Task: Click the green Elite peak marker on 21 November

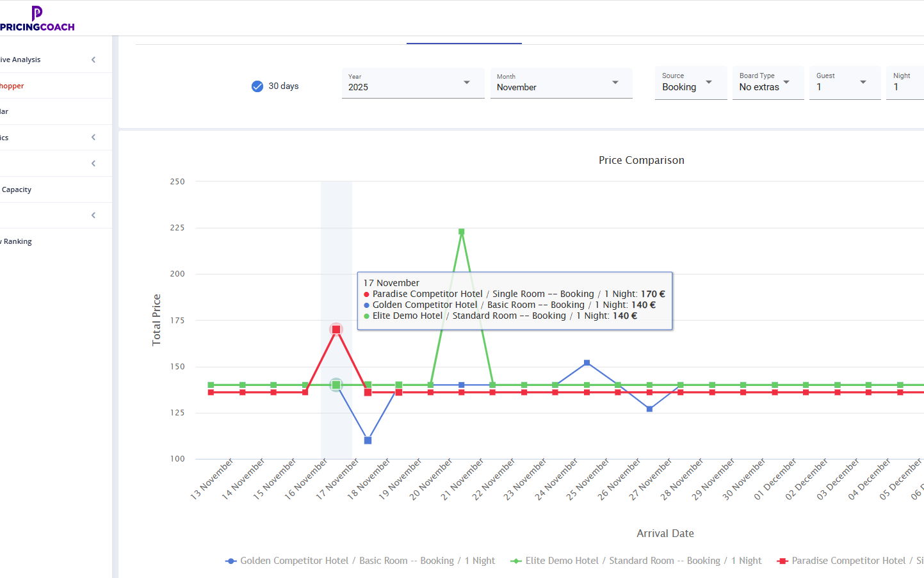Action: 461,232
